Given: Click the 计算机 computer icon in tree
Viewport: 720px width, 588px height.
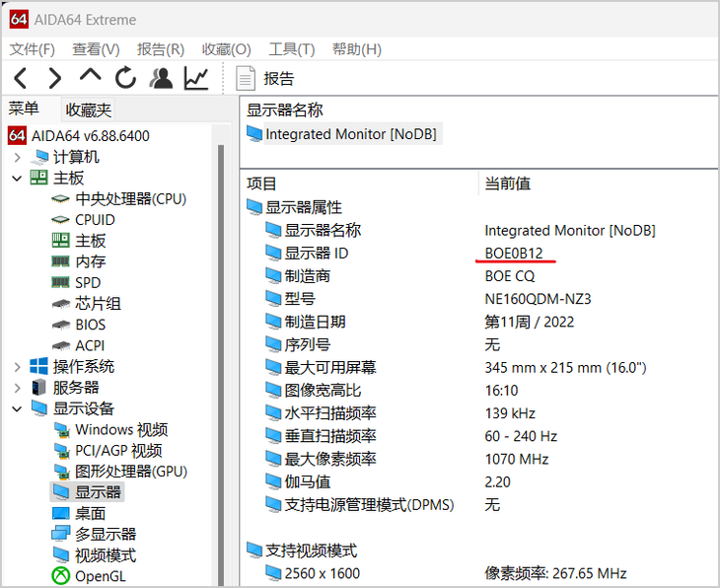Looking at the screenshot, I should 39,157.
